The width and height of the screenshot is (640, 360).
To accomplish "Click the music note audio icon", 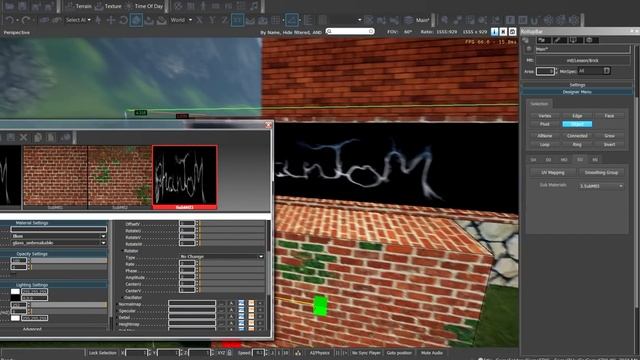I will point(254,6).
